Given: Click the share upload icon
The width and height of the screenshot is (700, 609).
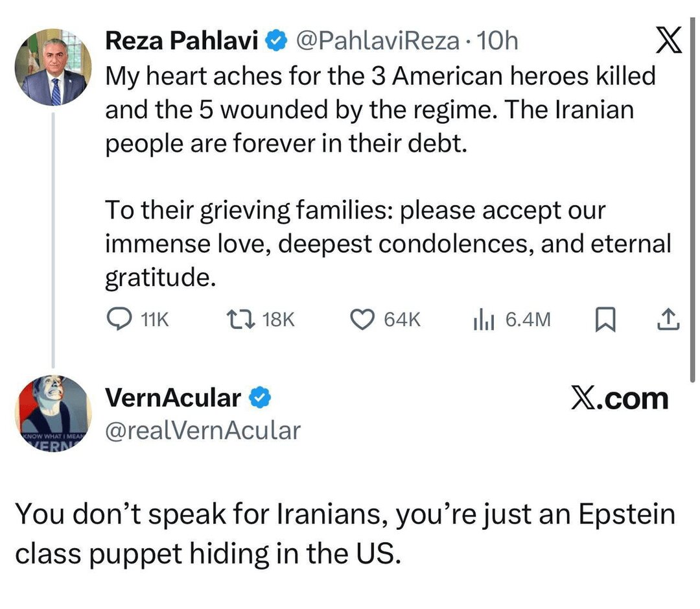Looking at the screenshot, I should click(x=668, y=319).
